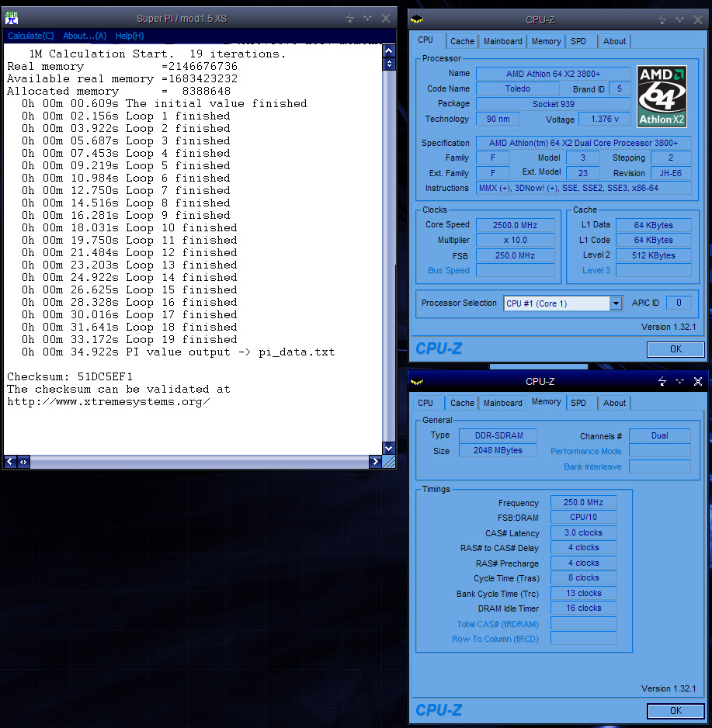712x728 pixels.
Task: Click the Checksum: 51DC5EF1 line
Action: [x=70, y=376]
